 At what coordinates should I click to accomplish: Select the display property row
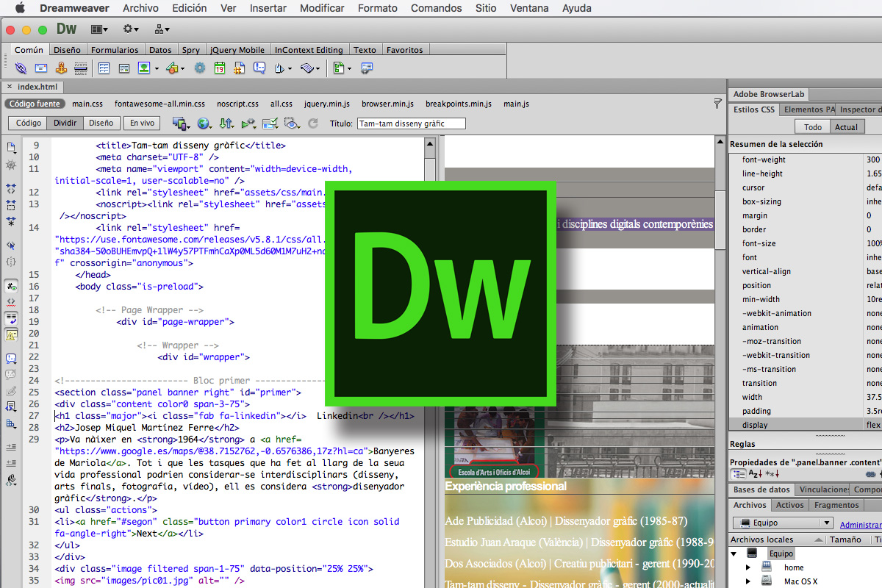point(806,425)
